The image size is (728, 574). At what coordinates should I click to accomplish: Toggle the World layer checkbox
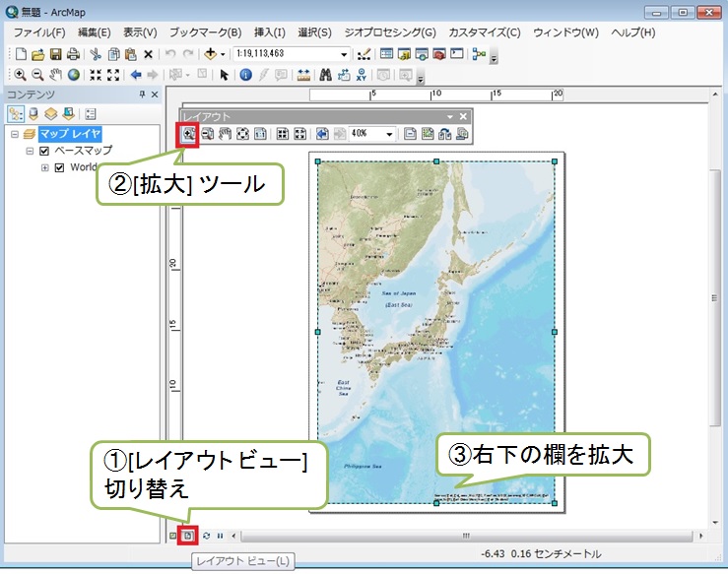[59, 167]
